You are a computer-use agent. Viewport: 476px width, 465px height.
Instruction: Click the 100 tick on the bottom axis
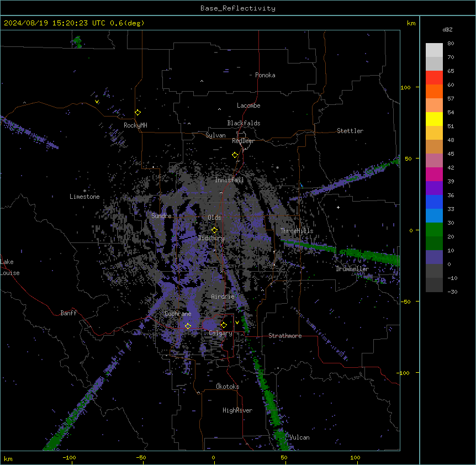coord(355,457)
